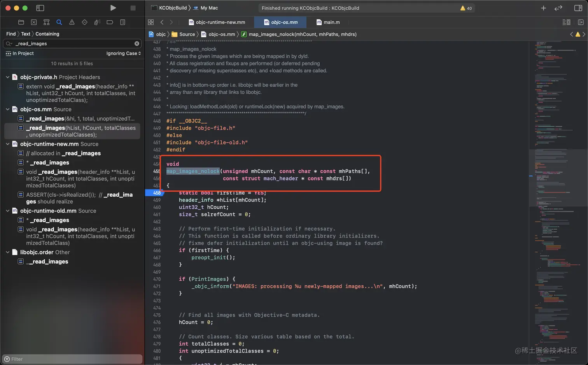The width and height of the screenshot is (588, 365).
Task: Collapse the objc-os.mm results group
Action: [7, 109]
